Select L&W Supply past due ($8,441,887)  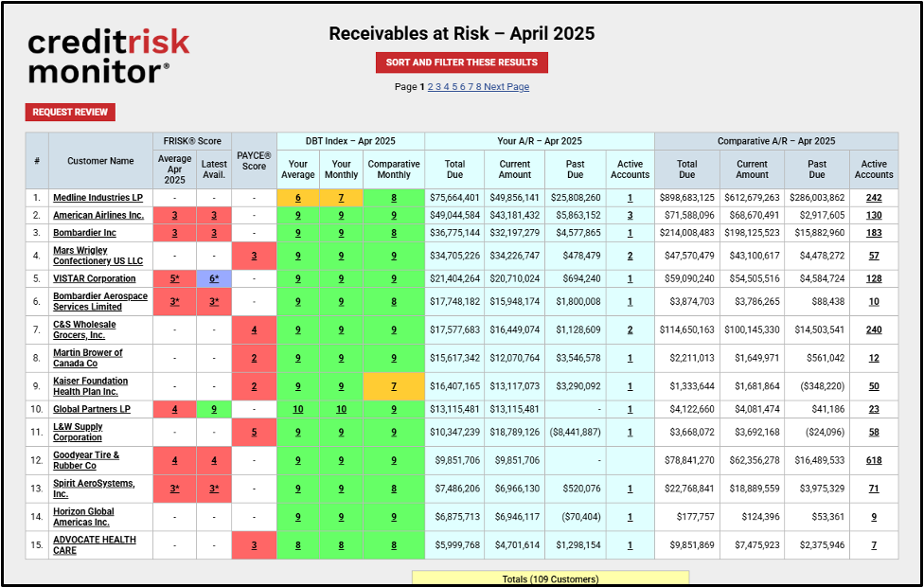click(575, 432)
